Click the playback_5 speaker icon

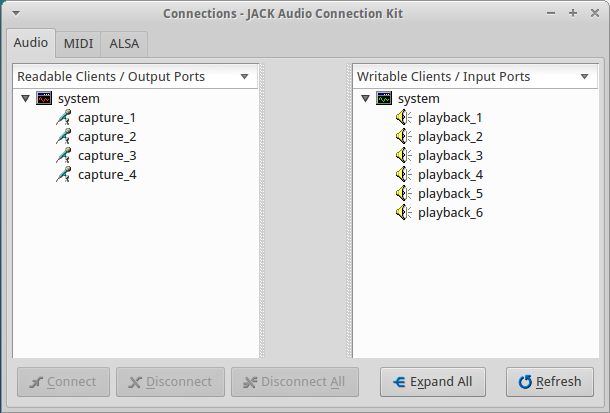click(404, 194)
